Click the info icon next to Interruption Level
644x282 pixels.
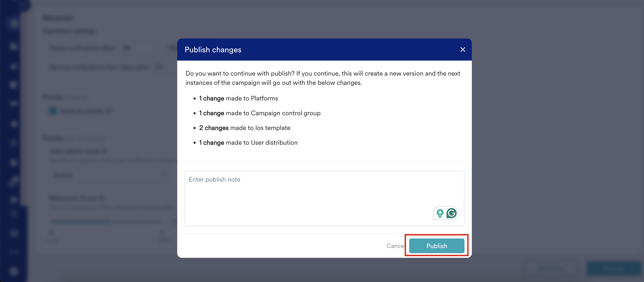coord(104,151)
